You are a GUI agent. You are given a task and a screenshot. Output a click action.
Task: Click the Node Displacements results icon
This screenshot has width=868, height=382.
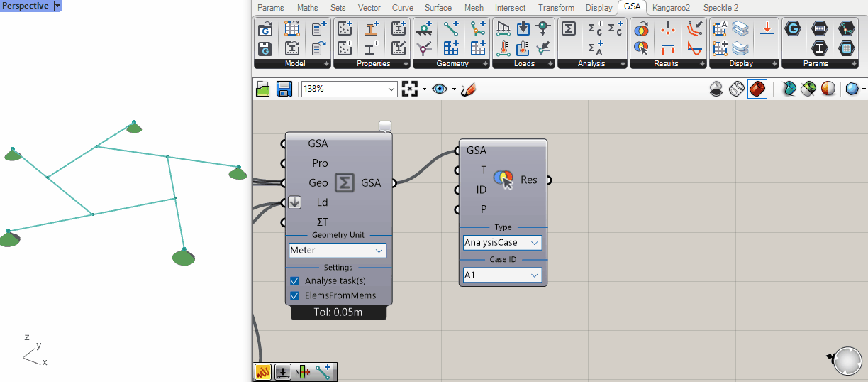coord(667,29)
